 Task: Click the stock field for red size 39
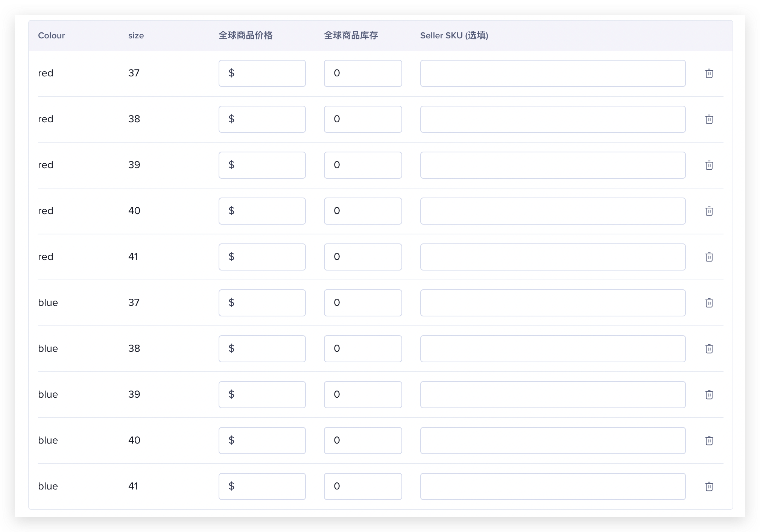(x=362, y=165)
